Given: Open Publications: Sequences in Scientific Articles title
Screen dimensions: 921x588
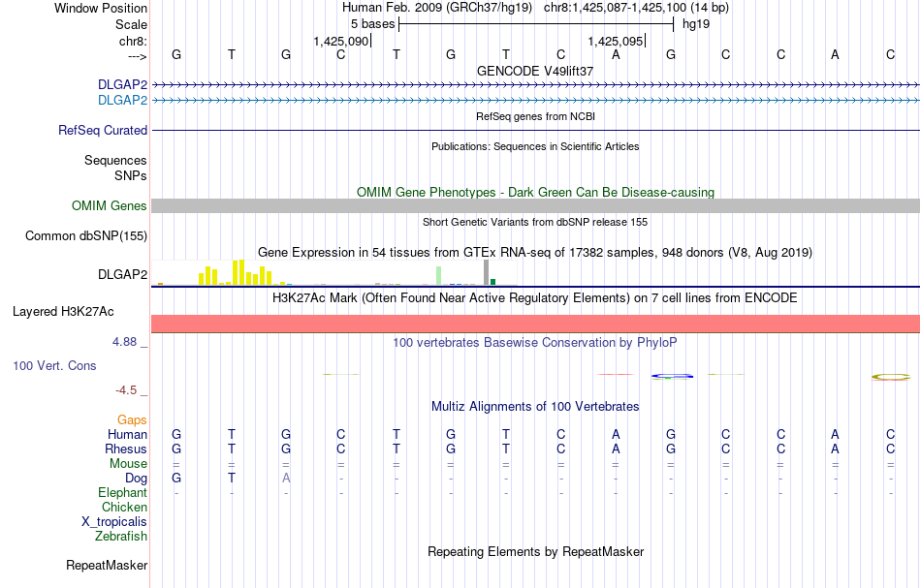Looking at the screenshot, I should click(x=535, y=146).
